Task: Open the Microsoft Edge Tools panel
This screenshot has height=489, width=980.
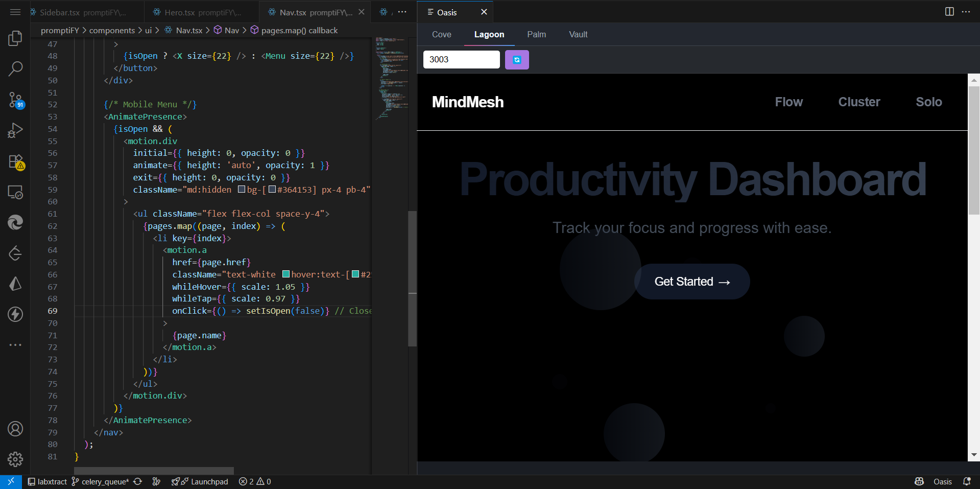Action: [x=15, y=222]
